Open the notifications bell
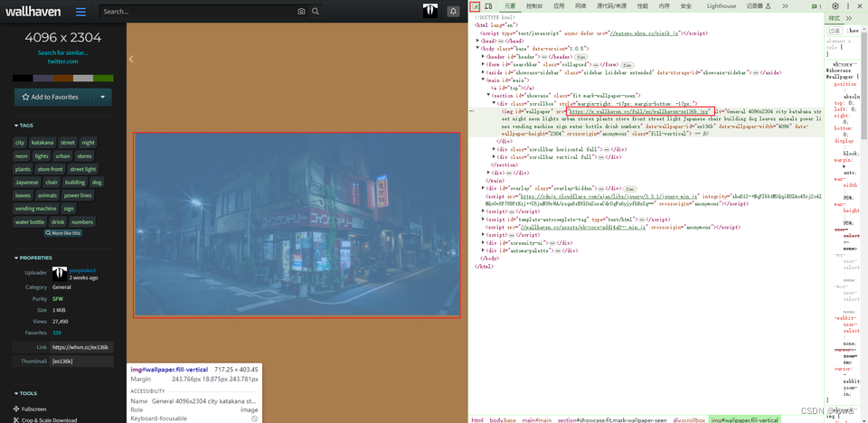868x423 pixels. [453, 11]
